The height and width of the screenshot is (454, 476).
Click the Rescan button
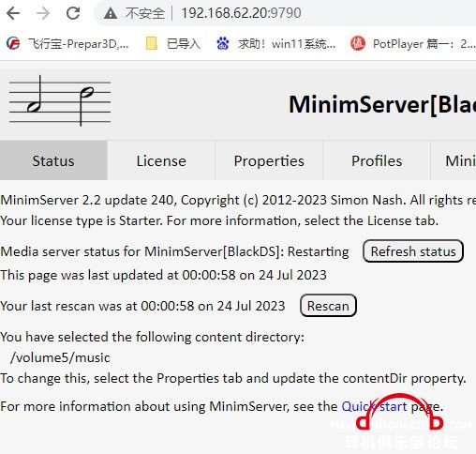click(328, 306)
